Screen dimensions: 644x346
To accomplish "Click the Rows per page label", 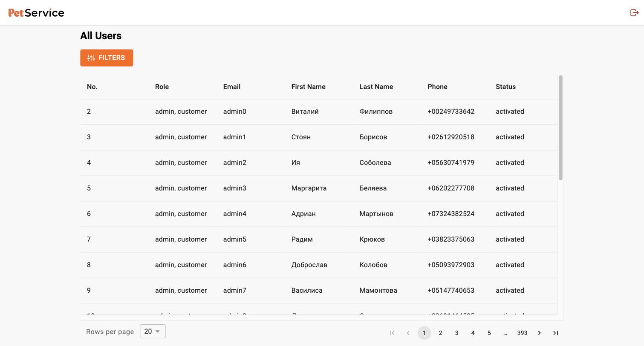I will pyautogui.click(x=110, y=332).
